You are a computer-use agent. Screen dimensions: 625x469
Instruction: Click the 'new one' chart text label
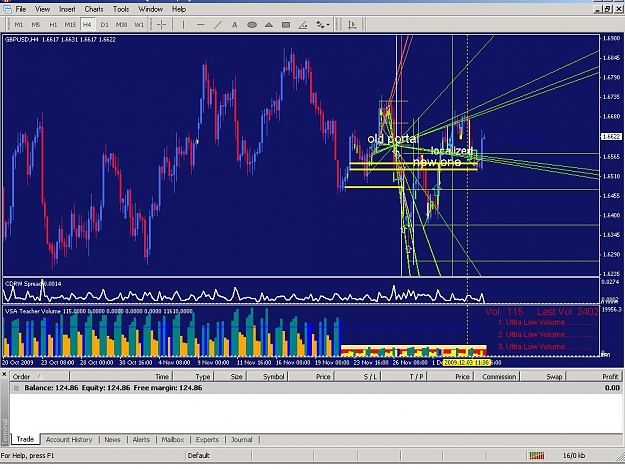click(437, 162)
